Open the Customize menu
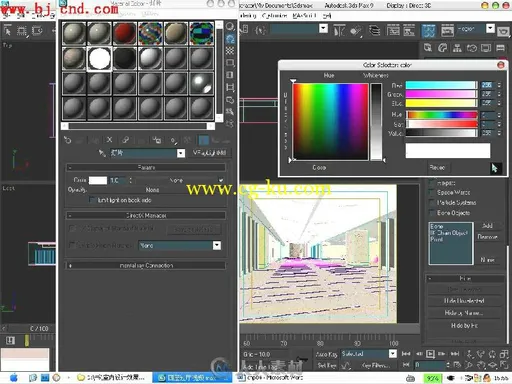The image size is (512, 384). 274,16
